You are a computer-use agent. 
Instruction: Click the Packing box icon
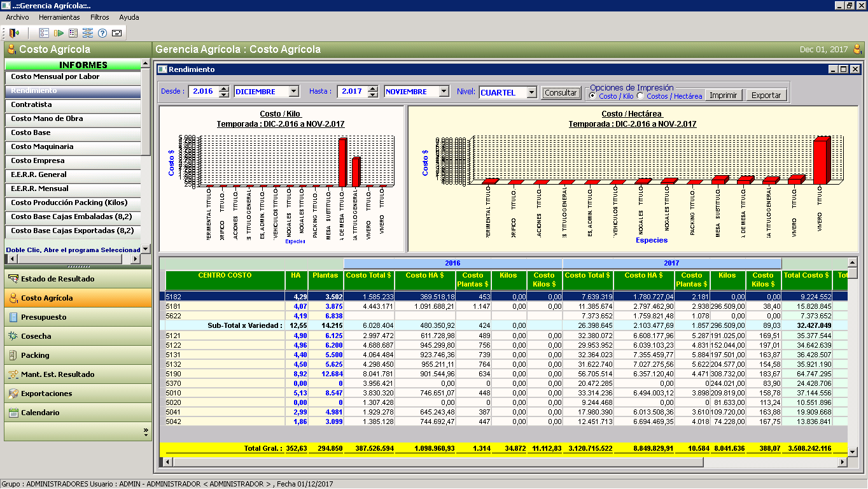pyautogui.click(x=13, y=355)
